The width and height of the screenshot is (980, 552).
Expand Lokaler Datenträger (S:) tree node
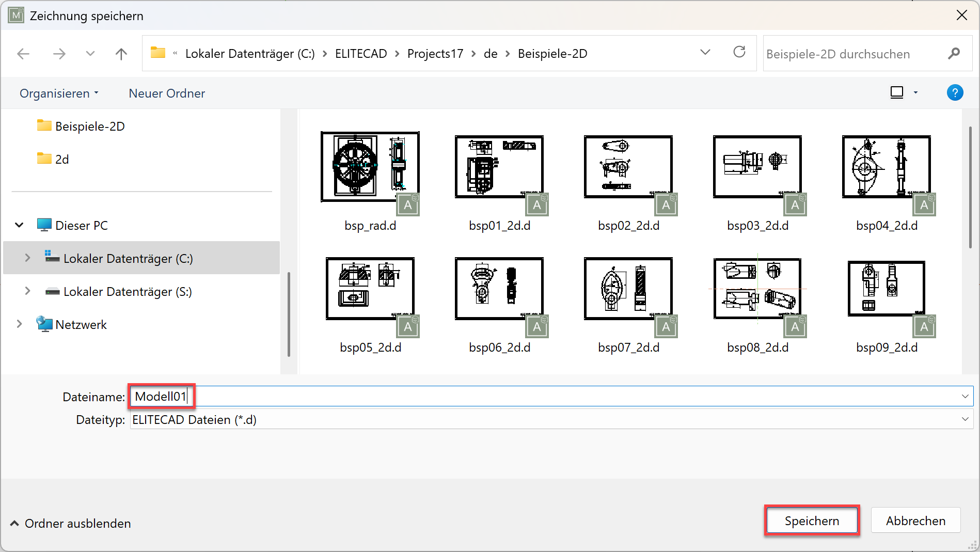click(x=27, y=291)
